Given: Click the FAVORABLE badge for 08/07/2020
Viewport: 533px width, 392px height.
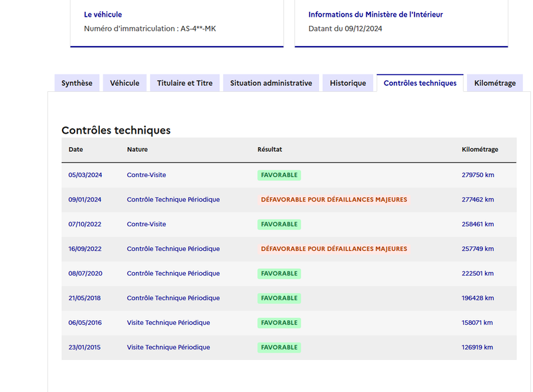Looking at the screenshot, I should pyautogui.click(x=279, y=274).
